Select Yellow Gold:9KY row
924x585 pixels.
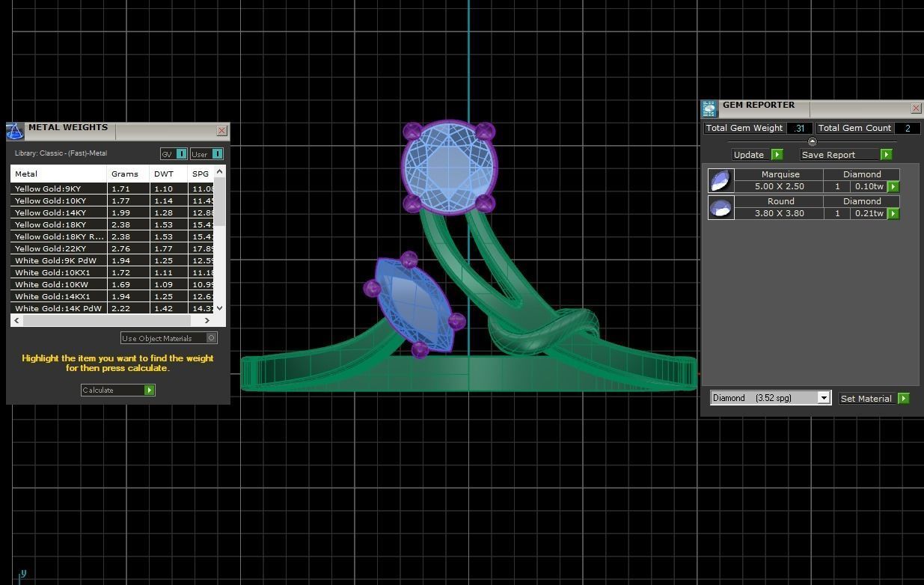(112, 189)
